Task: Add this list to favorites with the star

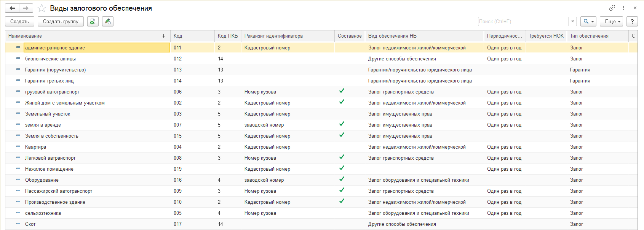Action: point(42,8)
